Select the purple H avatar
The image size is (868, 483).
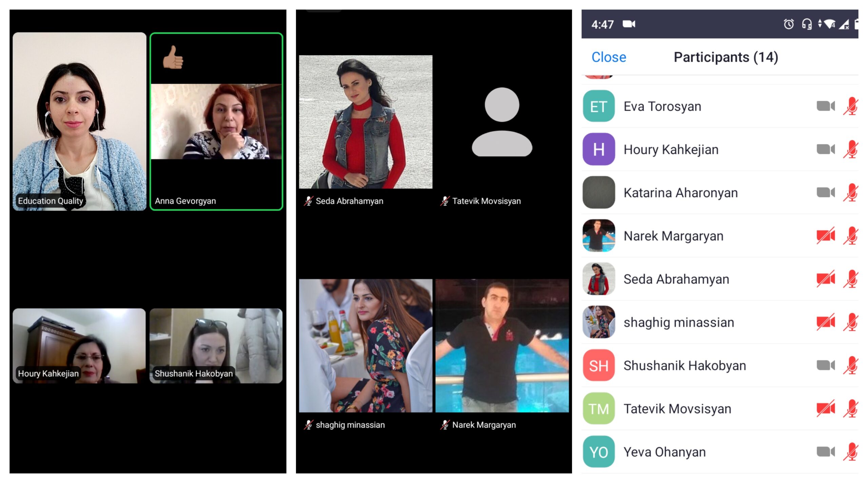tap(598, 149)
